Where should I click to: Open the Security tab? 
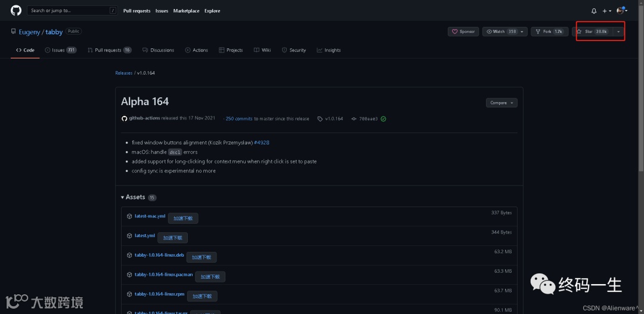click(293, 50)
